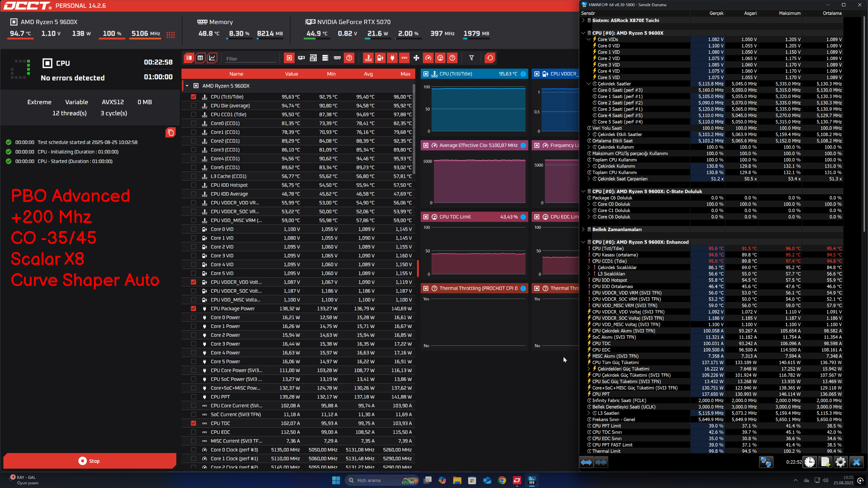868x488 pixels.
Task: Collapse the AMD Ryzen 5 9600X group in OCCT
Action: (187, 86)
